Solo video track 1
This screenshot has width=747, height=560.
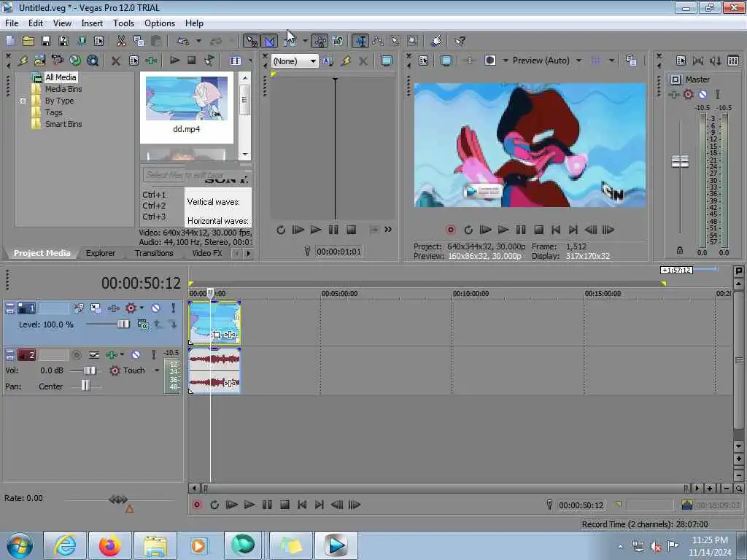(x=173, y=308)
